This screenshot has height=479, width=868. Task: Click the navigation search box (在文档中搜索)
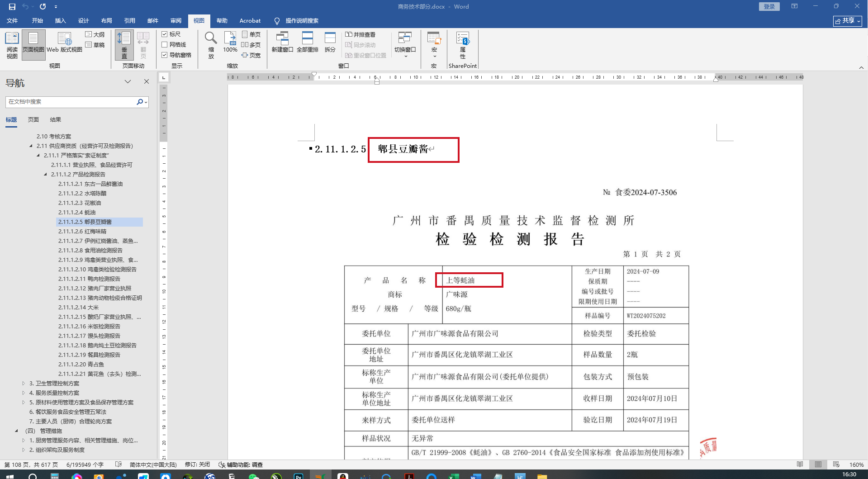click(x=71, y=102)
